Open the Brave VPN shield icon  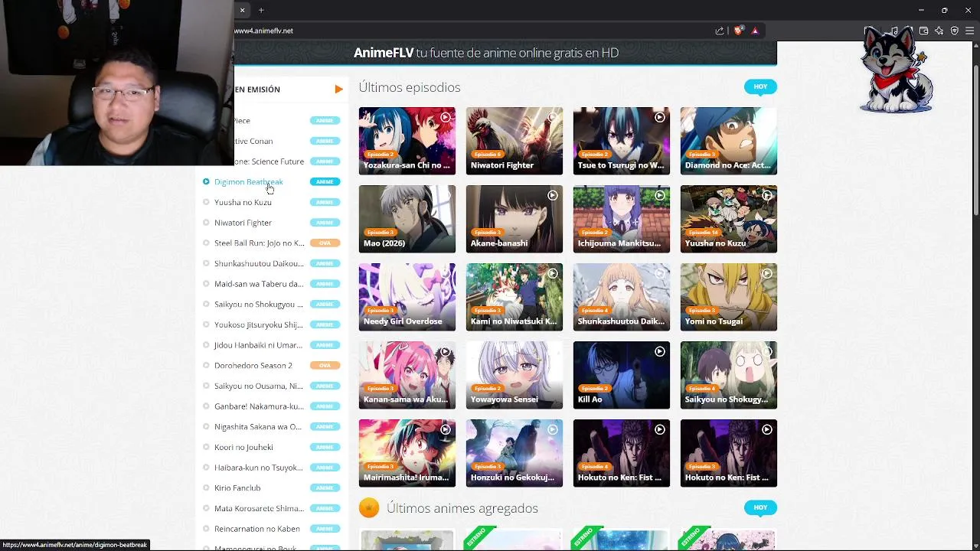(x=955, y=31)
